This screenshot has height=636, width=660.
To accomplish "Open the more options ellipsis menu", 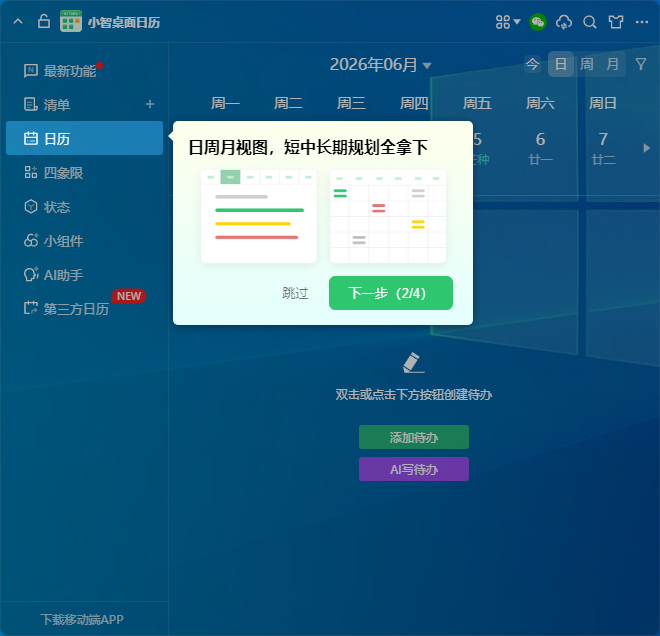I will pyautogui.click(x=641, y=22).
